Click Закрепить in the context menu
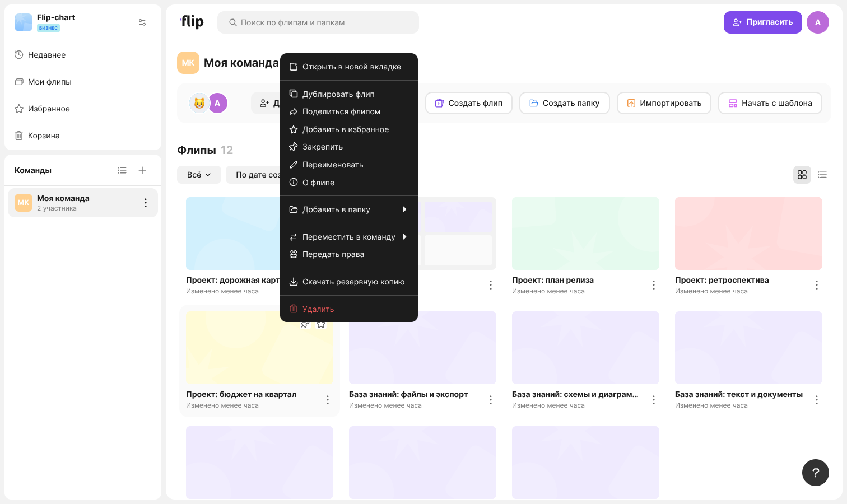Screen dimensions: 847x504 [x=349, y=147]
